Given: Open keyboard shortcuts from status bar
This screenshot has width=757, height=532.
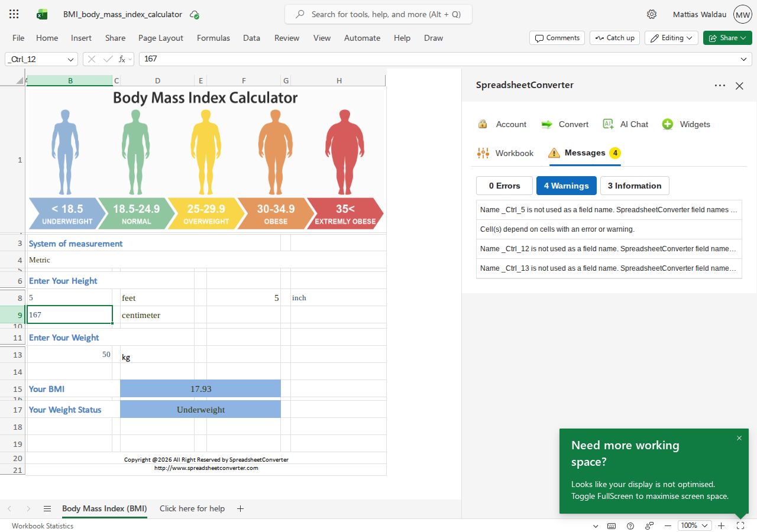Looking at the screenshot, I should [x=612, y=525].
